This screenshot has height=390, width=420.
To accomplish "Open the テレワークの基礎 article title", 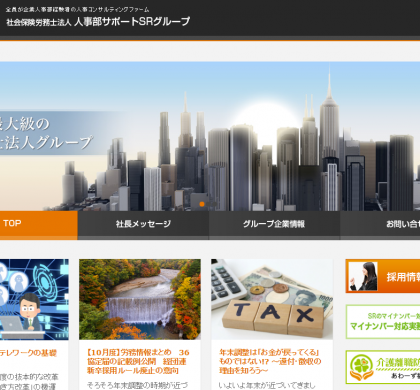I will (28, 353).
